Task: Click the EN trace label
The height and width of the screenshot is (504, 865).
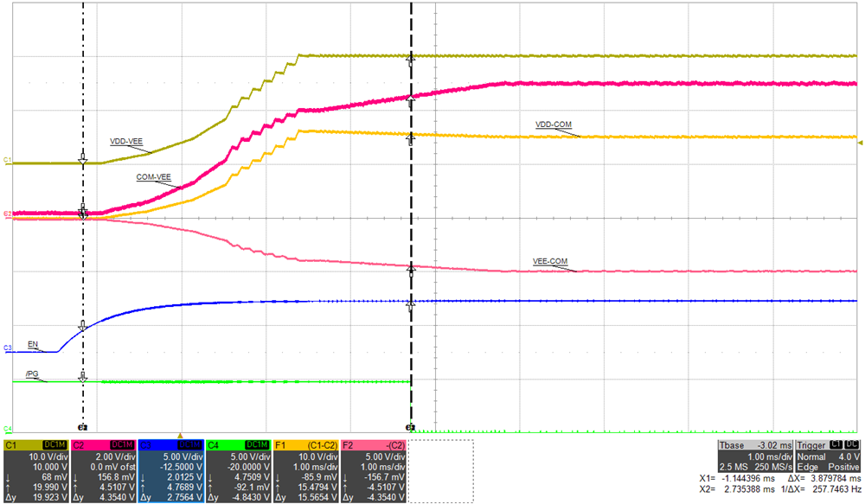Action: click(33, 343)
